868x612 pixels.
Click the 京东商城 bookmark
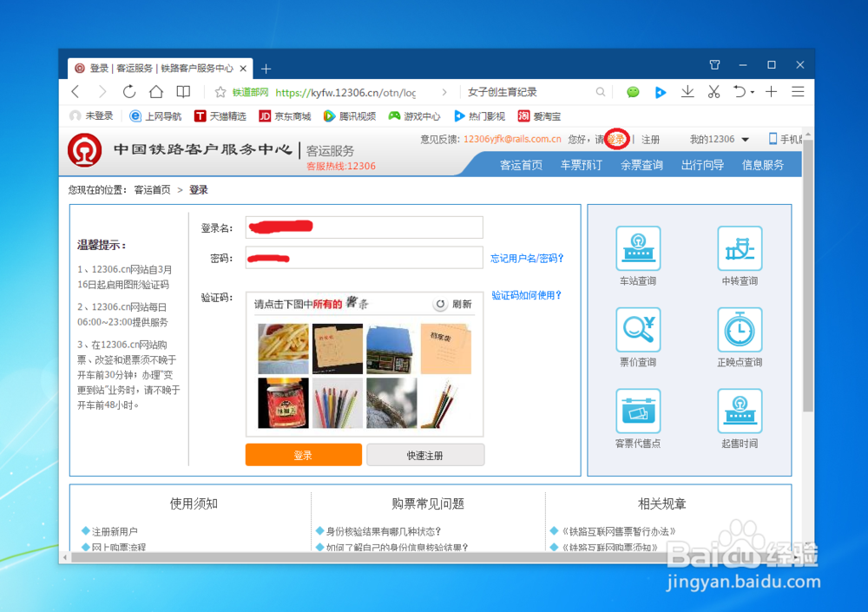285,116
